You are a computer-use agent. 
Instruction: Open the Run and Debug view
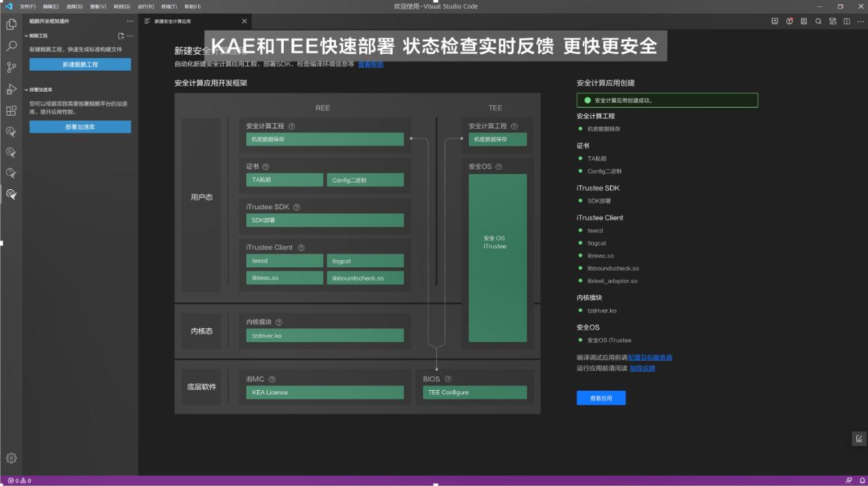(x=11, y=88)
